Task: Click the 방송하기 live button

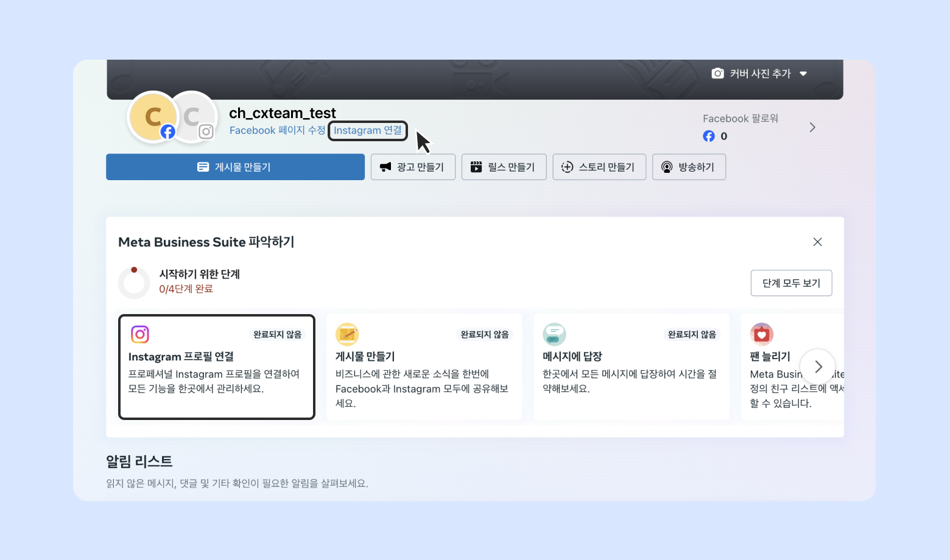Action: 689,167
